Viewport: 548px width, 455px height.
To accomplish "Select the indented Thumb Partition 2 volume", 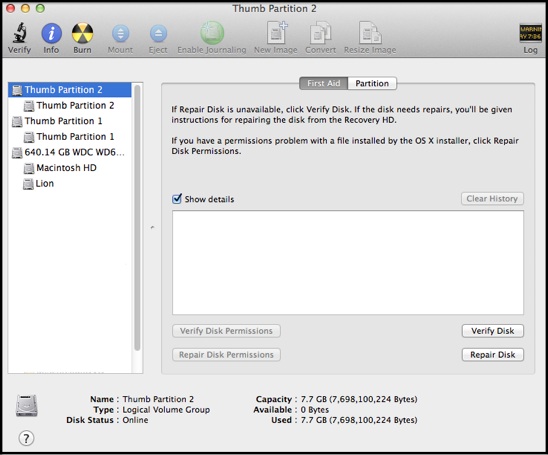I will [70, 106].
